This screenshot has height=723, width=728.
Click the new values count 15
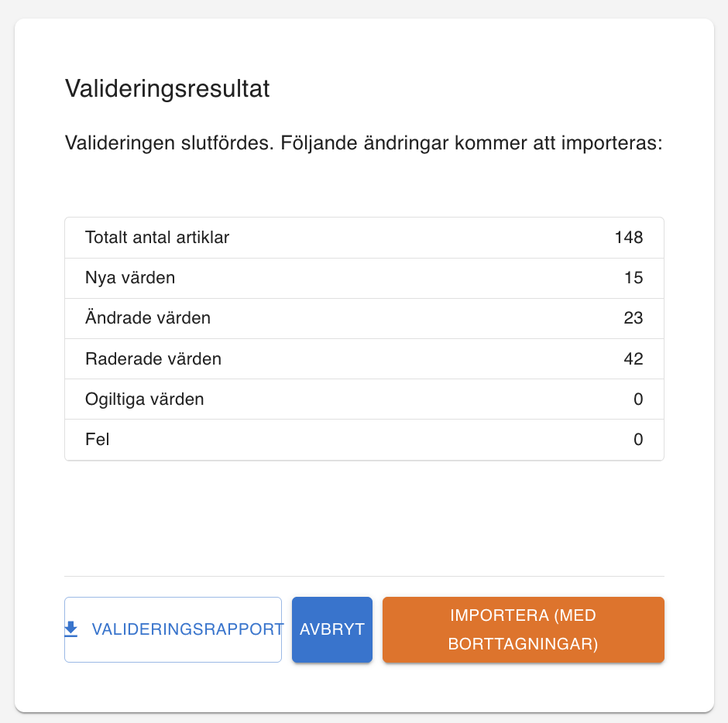(634, 278)
